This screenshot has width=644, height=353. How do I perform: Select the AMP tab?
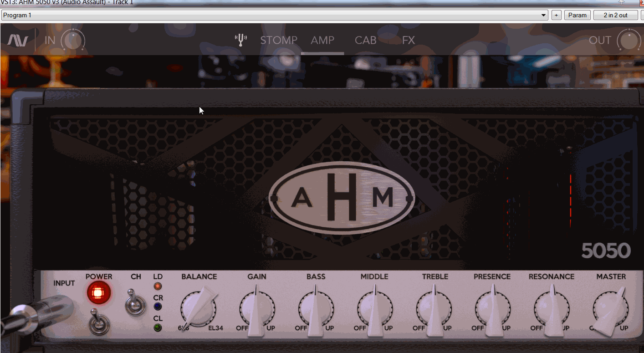tap(322, 40)
